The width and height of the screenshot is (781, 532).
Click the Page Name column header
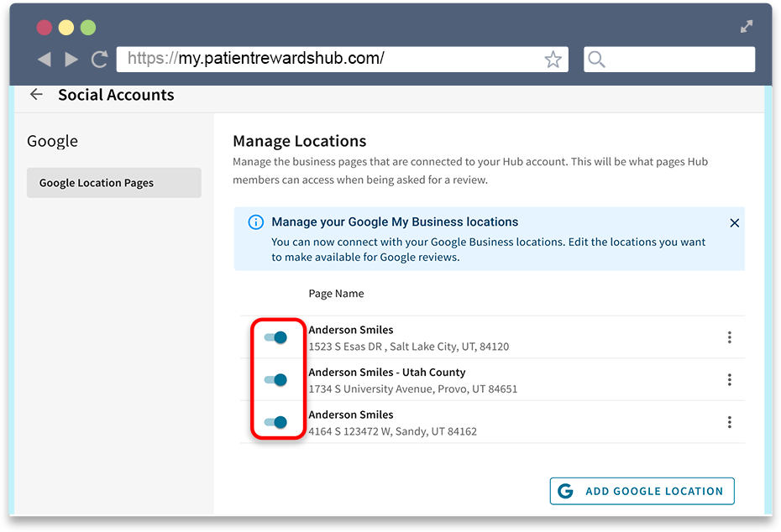(x=336, y=294)
